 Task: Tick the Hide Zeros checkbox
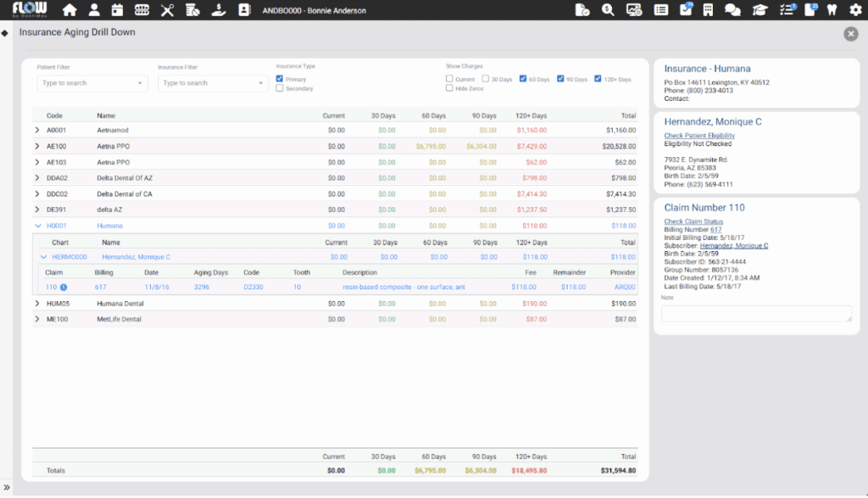[450, 88]
